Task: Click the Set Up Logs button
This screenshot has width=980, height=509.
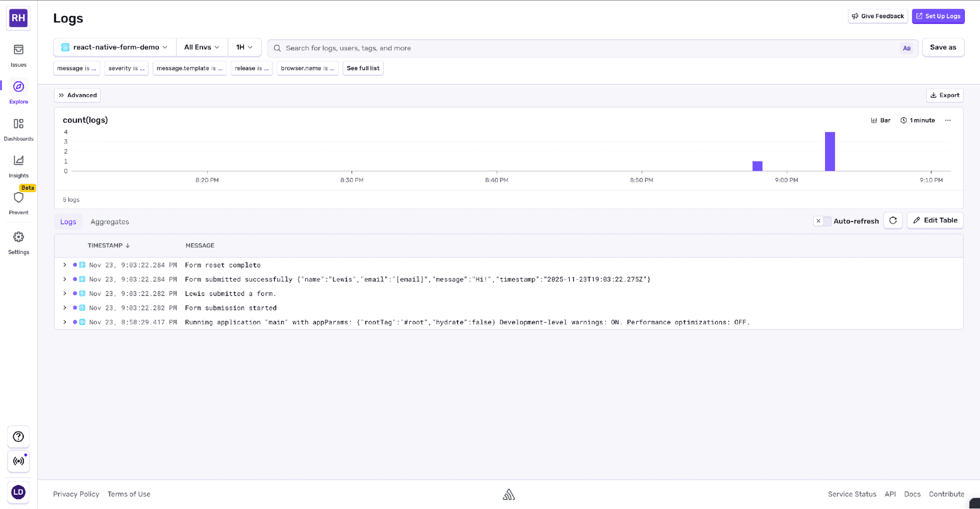Action: tap(938, 16)
